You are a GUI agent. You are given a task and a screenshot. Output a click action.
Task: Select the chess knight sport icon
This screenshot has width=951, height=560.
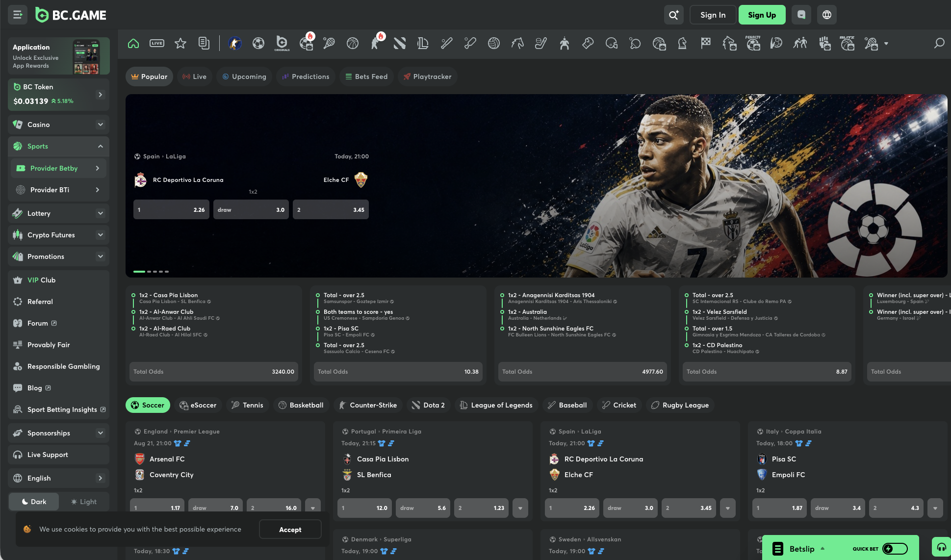682,43
